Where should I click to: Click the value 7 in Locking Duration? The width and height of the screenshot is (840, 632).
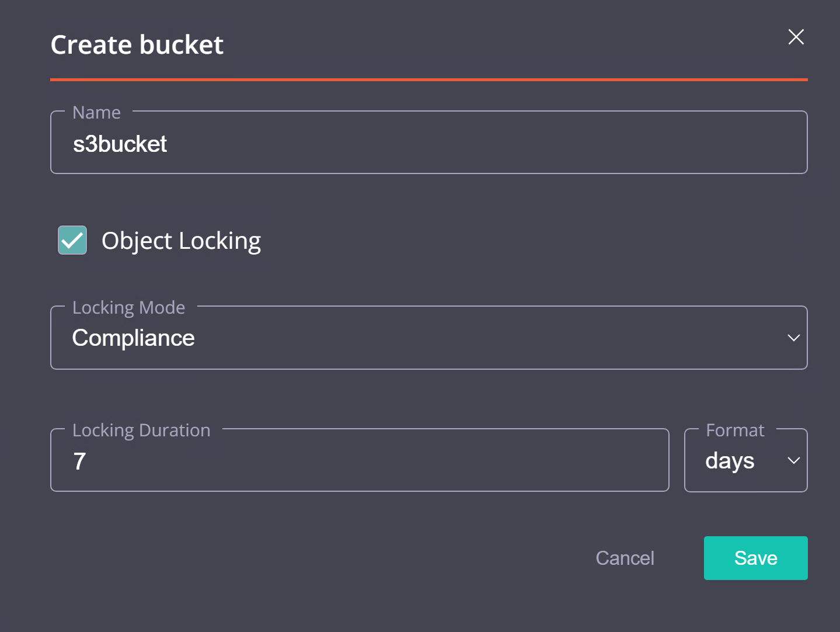(80, 461)
